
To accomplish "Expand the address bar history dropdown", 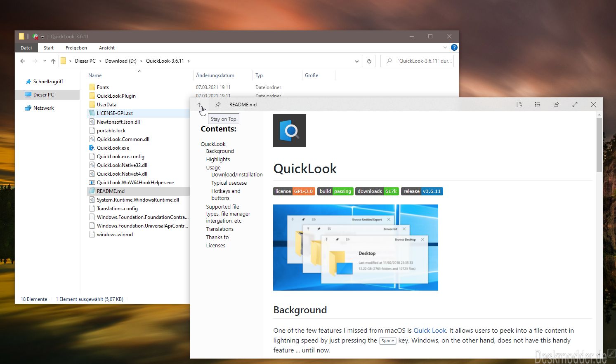I will tap(357, 61).
